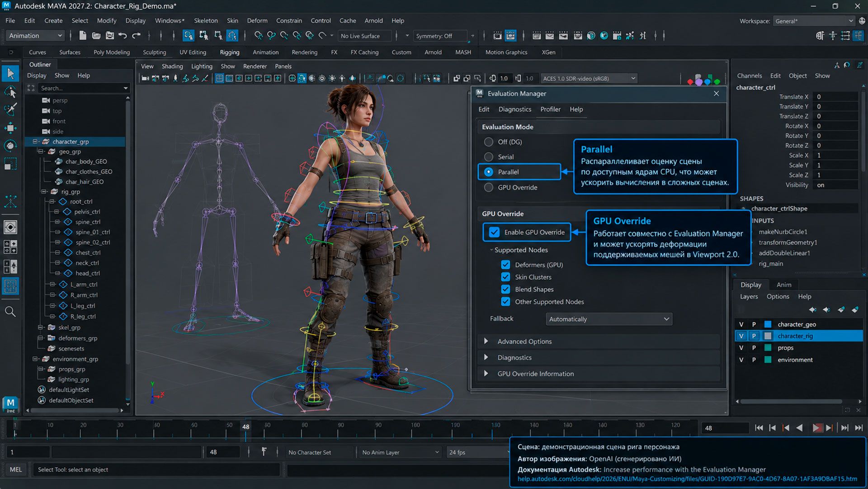Select the arrow Select tool in toolbox
The height and width of the screenshot is (489, 868).
10,73
